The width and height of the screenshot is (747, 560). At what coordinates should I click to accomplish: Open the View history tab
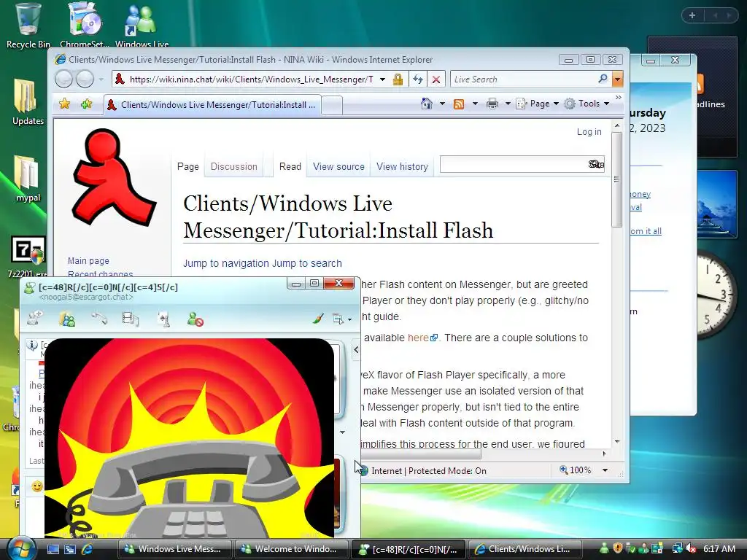coord(402,167)
